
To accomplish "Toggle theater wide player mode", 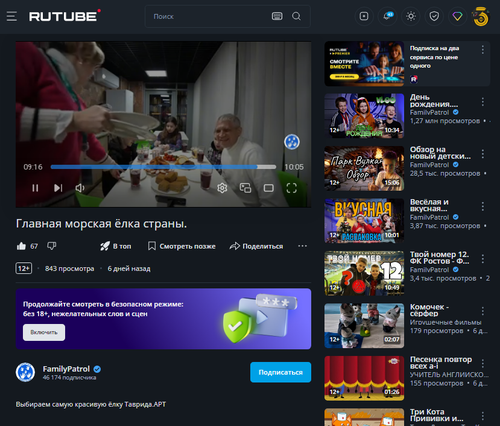I will pyautogui.click(x=269, y=188).
